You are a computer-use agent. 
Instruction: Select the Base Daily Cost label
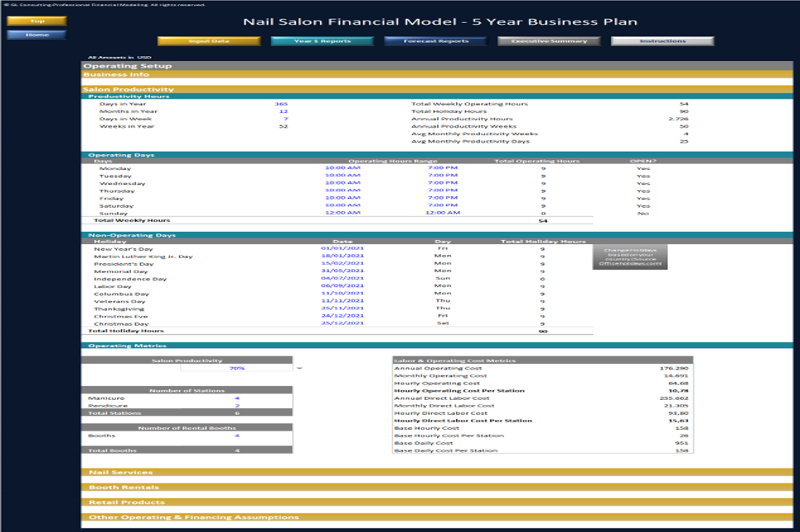pyautogui.click(x=423, y=443)
